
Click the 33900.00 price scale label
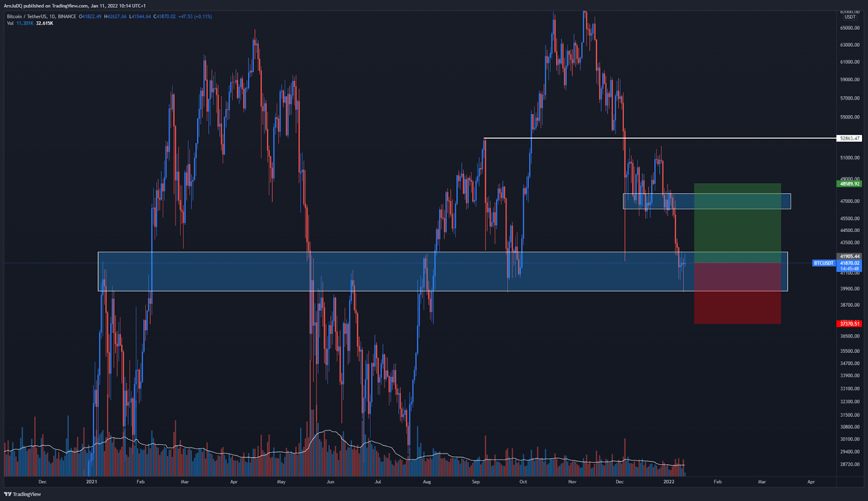[850, 376]
